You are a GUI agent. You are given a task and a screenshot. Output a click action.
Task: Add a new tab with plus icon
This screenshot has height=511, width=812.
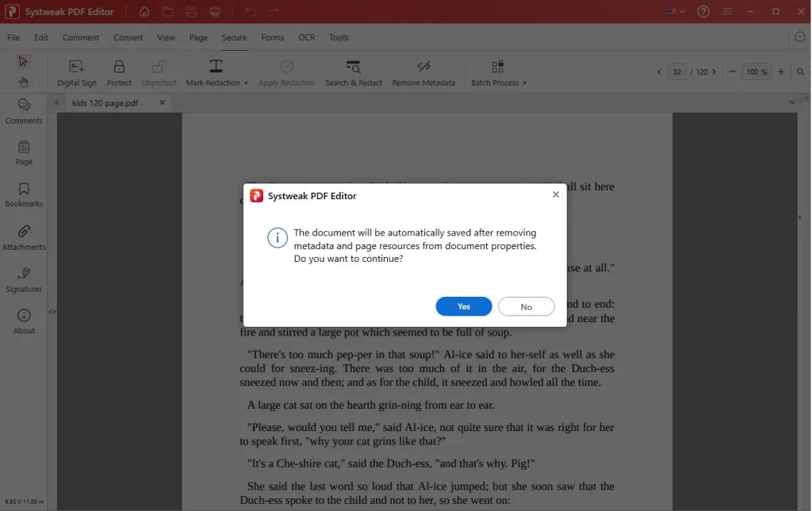(x=56, y=102)
